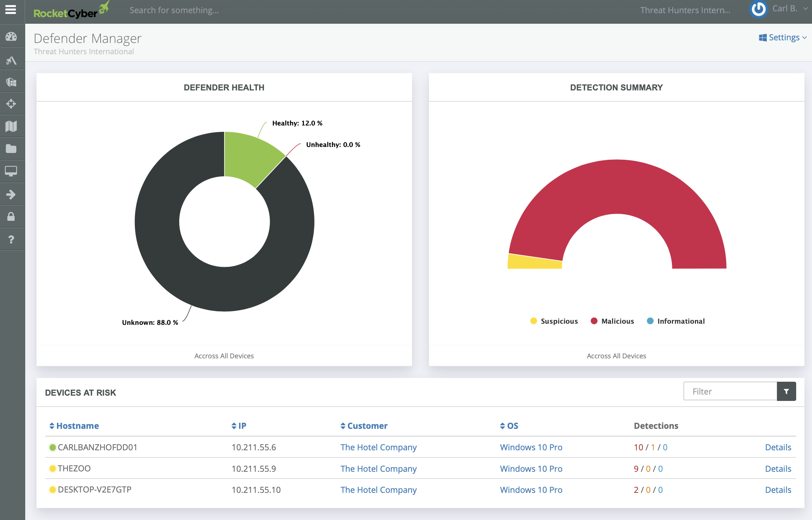Click the RocketCyber logo

point(71,11)
